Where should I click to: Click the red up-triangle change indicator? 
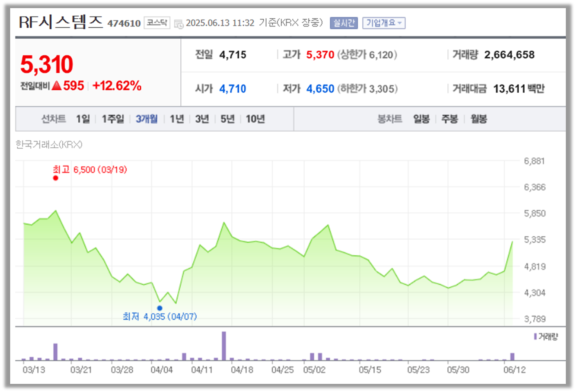click(57, 85)
